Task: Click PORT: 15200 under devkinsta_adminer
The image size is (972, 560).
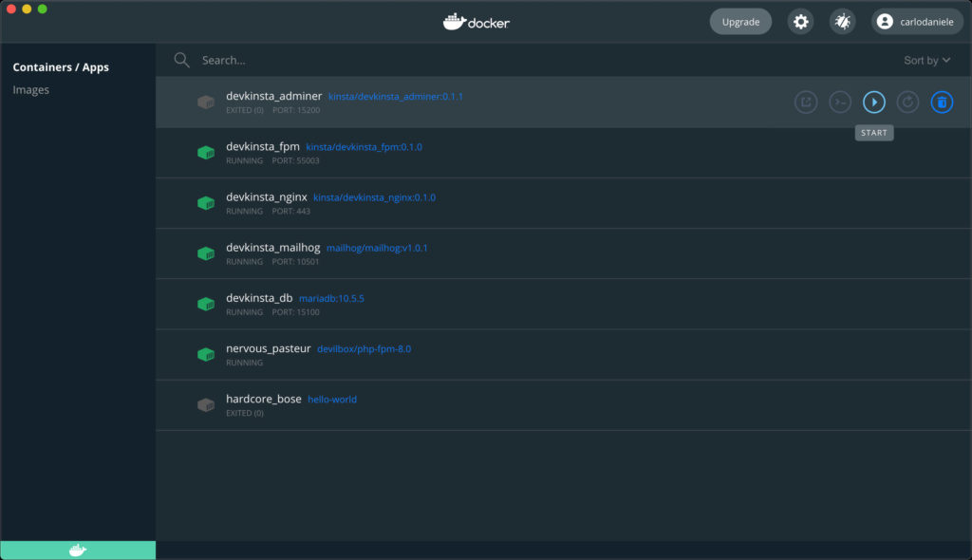Action: coord(296,110)
